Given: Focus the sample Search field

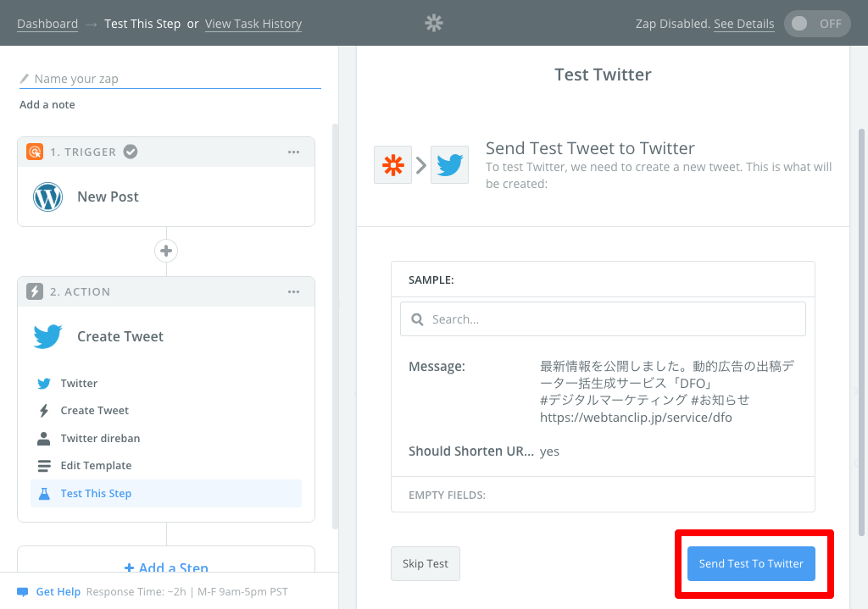Looking at the screenshot, I should coord(603,319).
